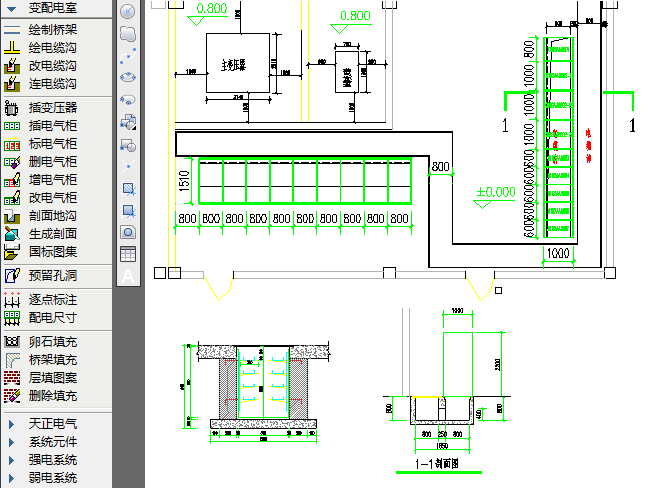Click the text A icon in vertical toolbar
Viewport: 648px width, 488px height.
pyautogui.click(x=128, y=276)
